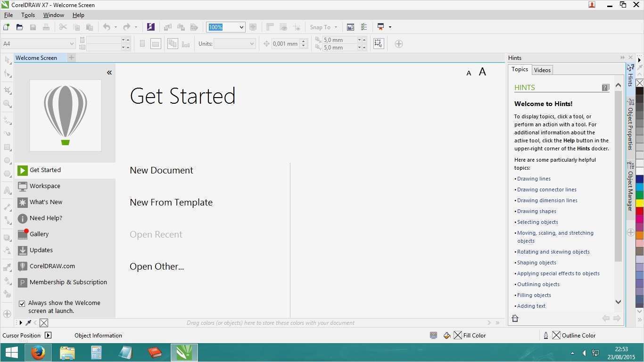Open the A4 page size dropdown
Screen dimensions: 644x362
click(x=72, y=44)
